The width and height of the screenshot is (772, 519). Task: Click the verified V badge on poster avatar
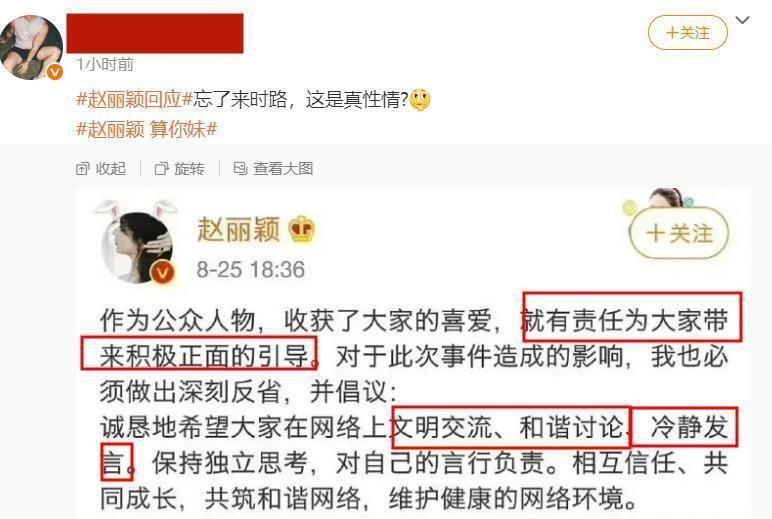(x=55, y=72)
